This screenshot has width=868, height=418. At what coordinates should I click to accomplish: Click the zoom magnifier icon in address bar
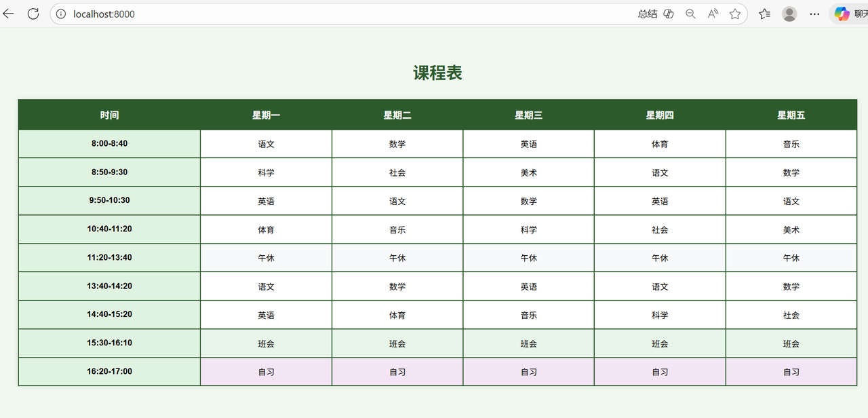click(x=690, y=14)
